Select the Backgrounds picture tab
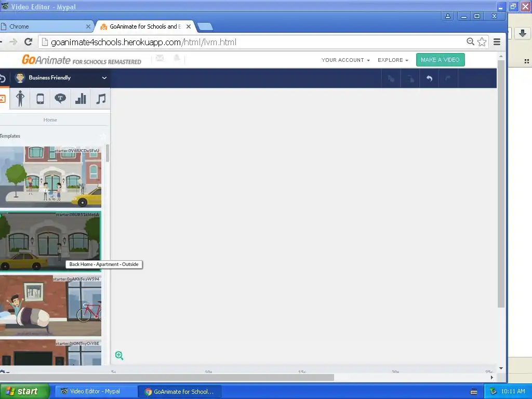The image size is (532, 399). tap(4, 99)
